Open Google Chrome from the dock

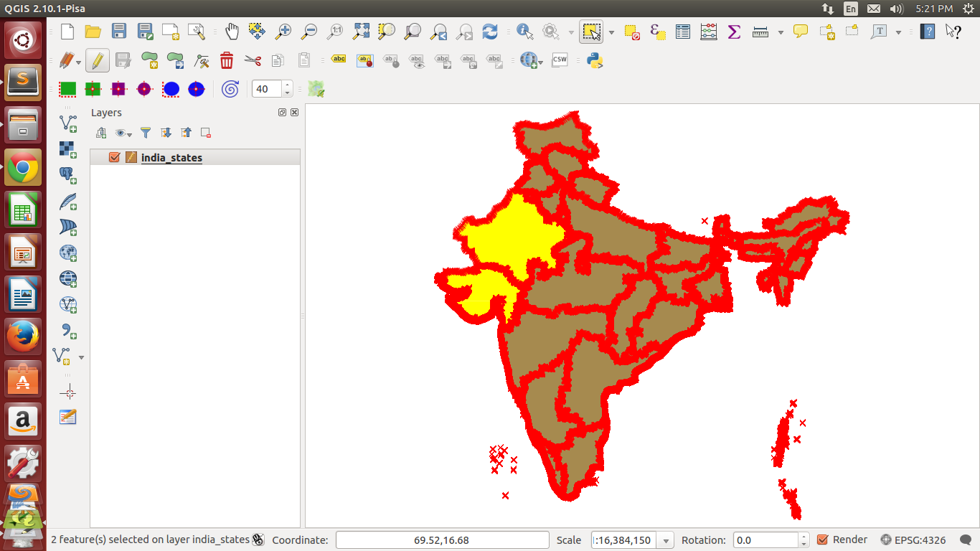pyautogui.click(x=23, y=168)
